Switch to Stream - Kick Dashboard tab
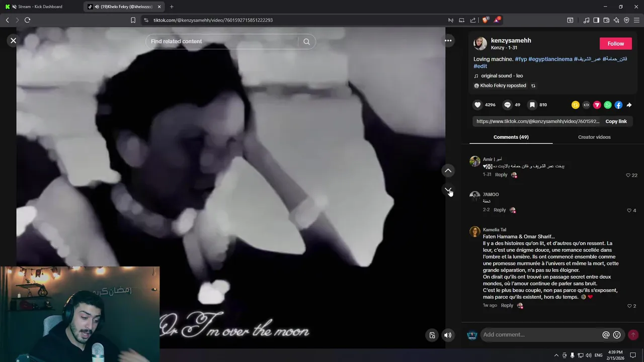The width and height of the screenshot is (644, 362). tap(40, 7)
